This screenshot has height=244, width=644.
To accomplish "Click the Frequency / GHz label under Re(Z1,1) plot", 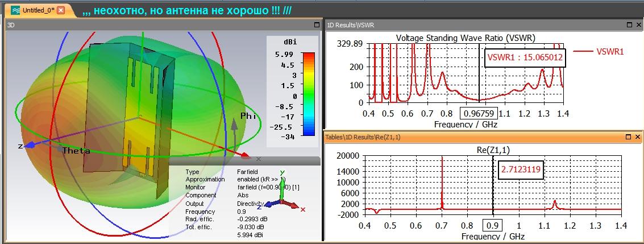I will tap(493, 237).
